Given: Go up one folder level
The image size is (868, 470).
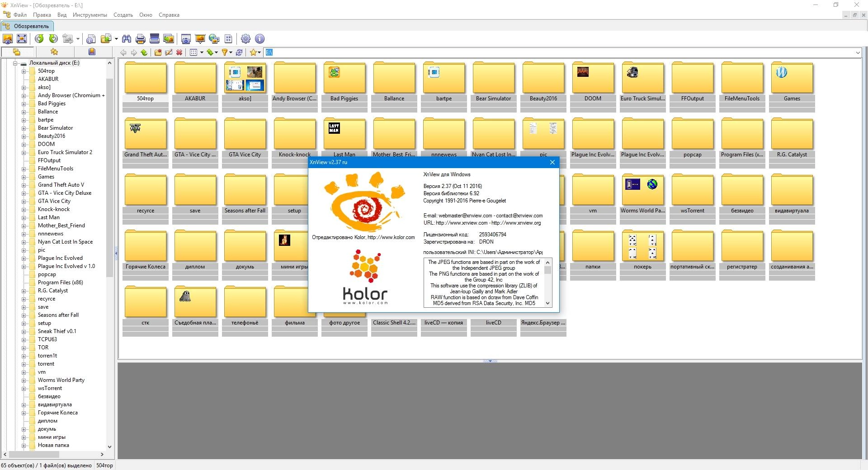Looking at the screenshot, I should pyautogui.click(x=144, y=52).
